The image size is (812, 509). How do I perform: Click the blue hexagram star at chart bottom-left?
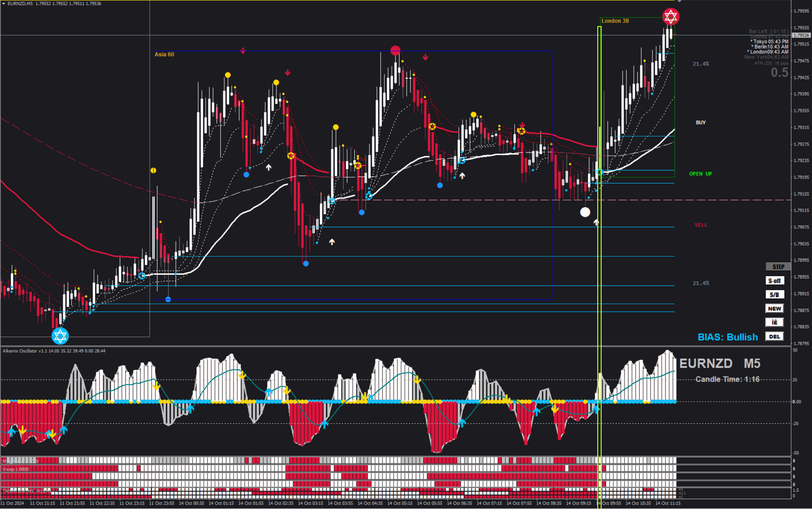[60, 336]
